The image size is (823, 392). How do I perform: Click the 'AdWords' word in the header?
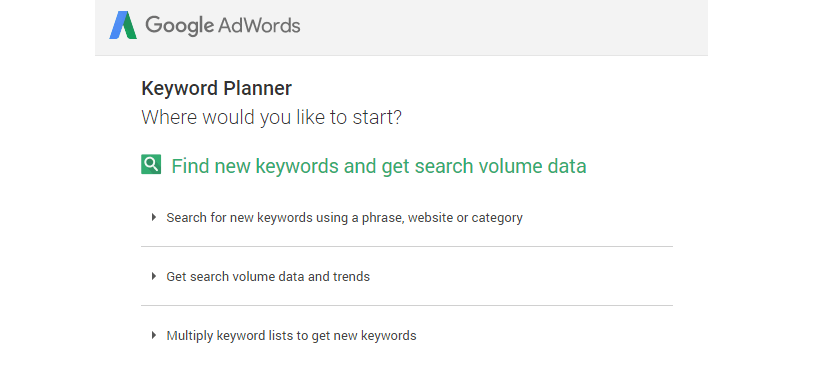coord(259,26)
